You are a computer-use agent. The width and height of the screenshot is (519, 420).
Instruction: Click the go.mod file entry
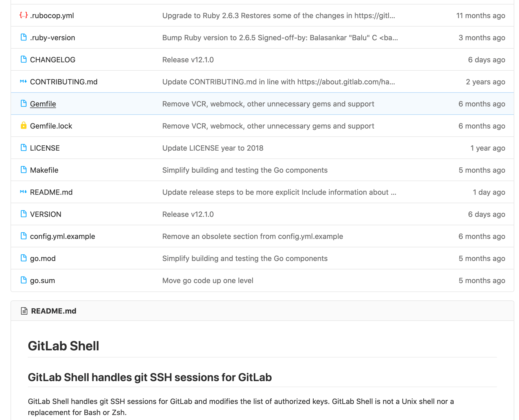(x=43, y=258)
